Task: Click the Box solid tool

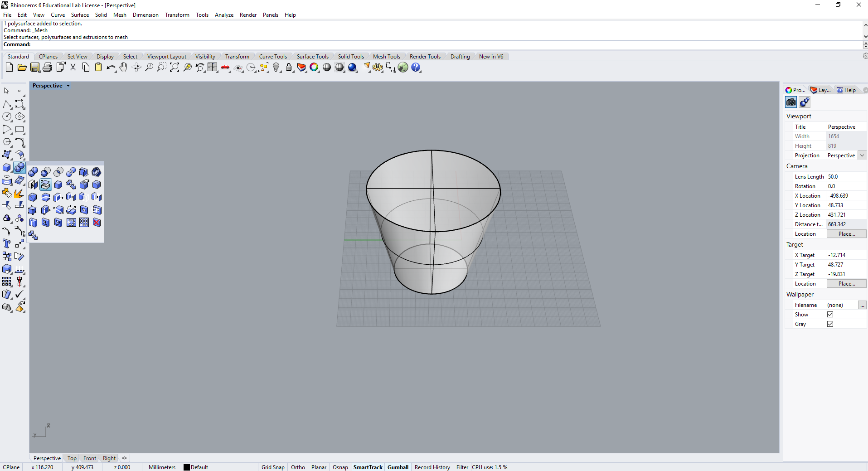Action: click(6, 168)
